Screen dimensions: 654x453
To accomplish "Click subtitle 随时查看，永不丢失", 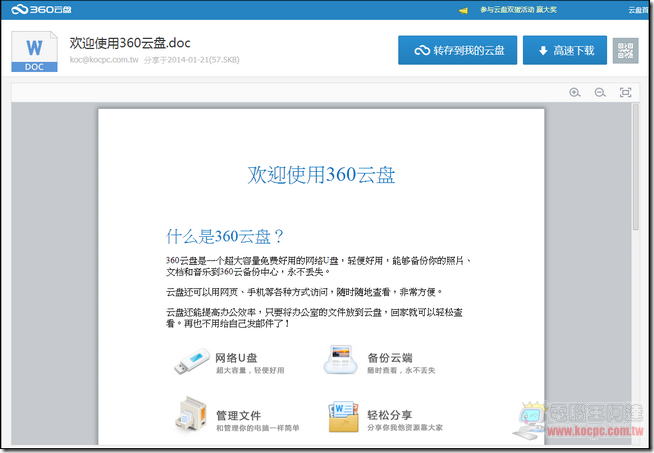I will tap(401, 370).
